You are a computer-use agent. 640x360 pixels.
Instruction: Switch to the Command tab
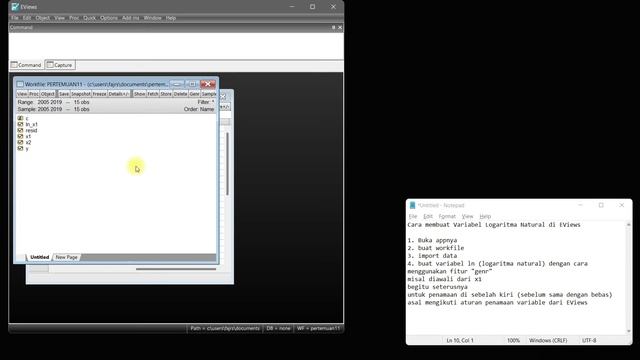(x=26, y=65)
